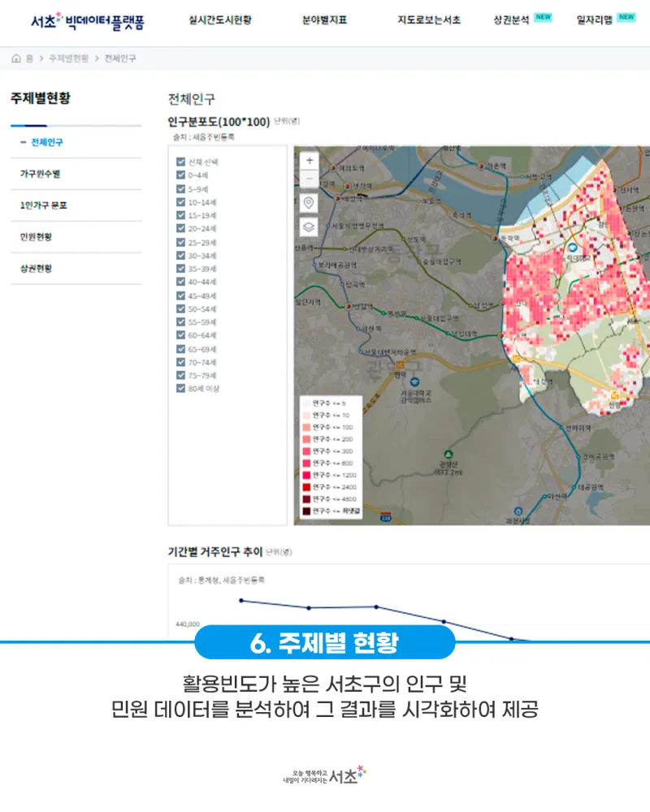Open the 실시간도시현황 menu
The image size is (650, 812).
[x=219, y=20]
